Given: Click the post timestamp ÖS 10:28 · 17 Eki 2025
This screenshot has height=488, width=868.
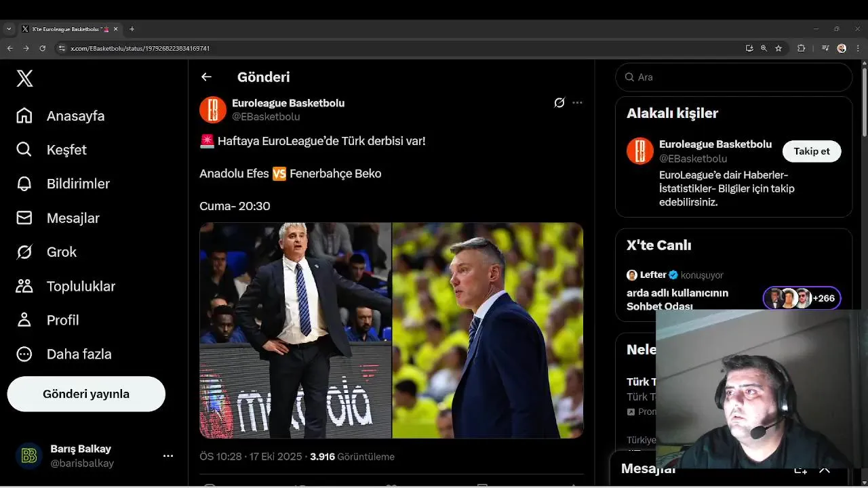Looking at the screenshot, I should 251,457.
